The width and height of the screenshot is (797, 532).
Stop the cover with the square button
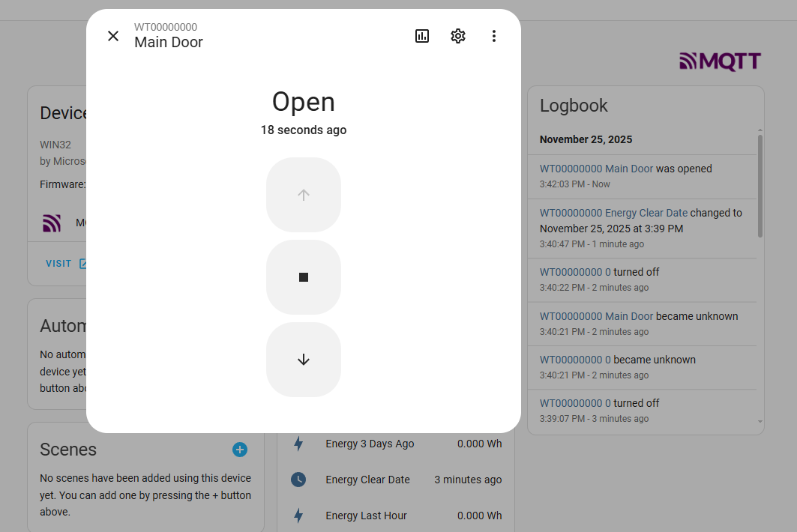point(304,277)
